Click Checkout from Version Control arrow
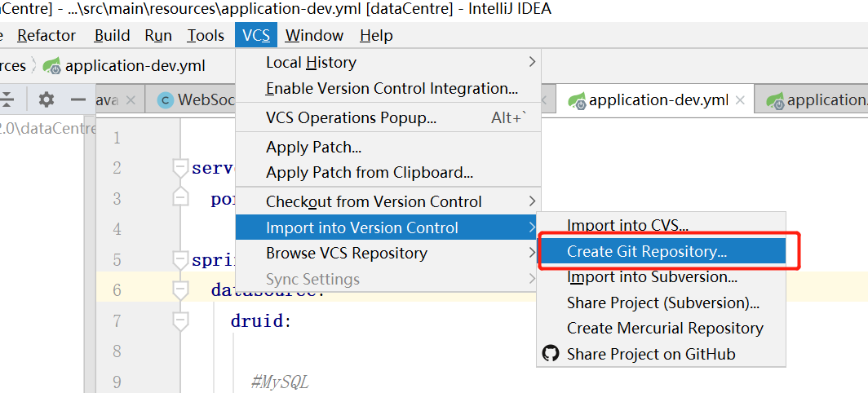 point(532,201)
